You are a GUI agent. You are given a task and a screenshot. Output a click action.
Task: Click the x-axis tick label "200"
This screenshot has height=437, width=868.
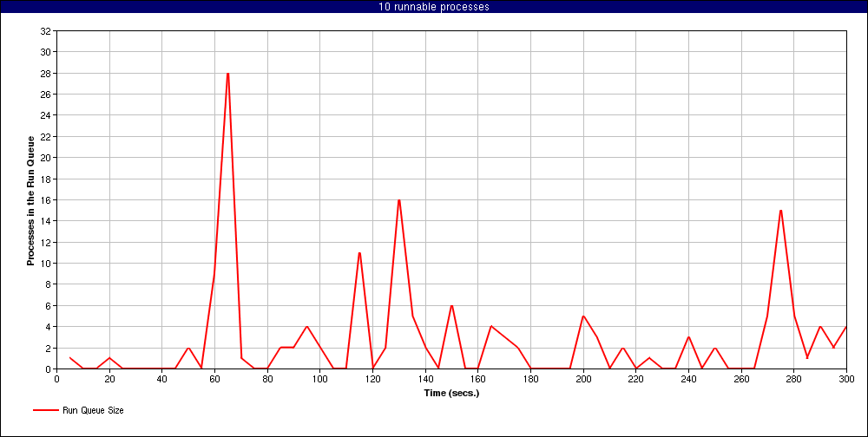tap(583, 380)
